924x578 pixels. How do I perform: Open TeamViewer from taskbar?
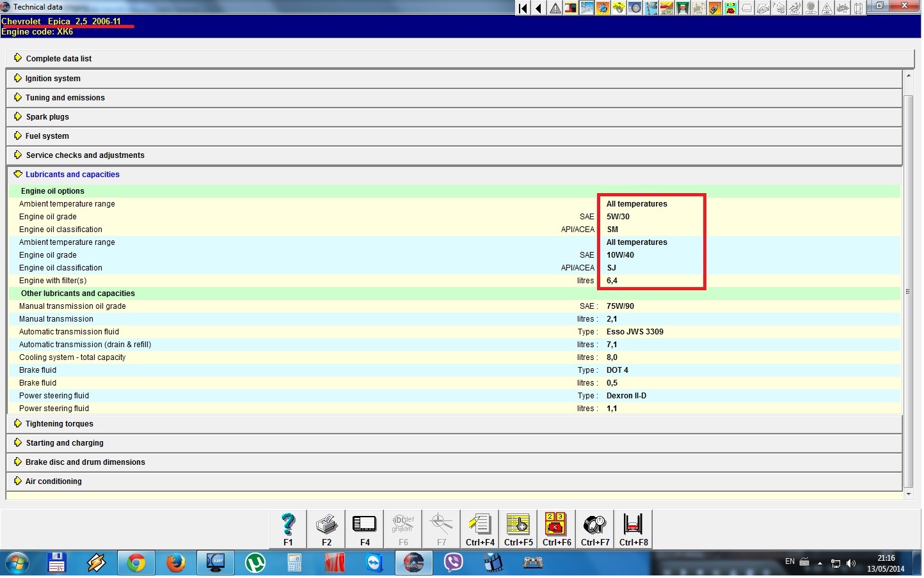[x=374, y=563]
